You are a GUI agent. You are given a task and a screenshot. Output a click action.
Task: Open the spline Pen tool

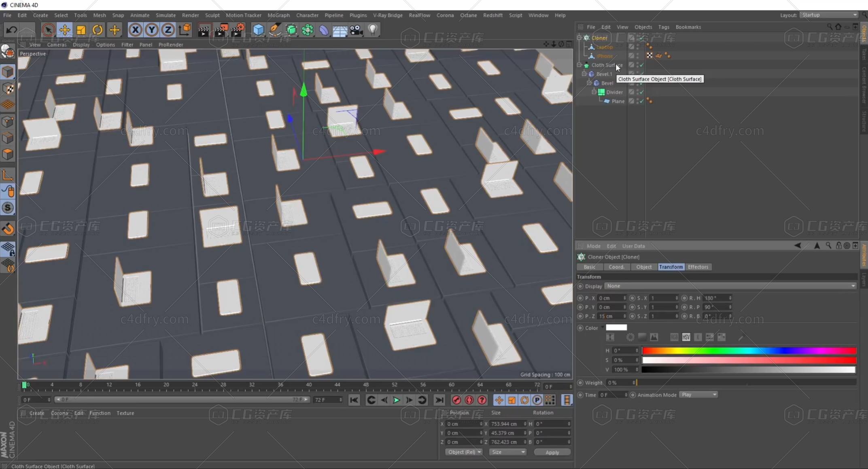275,30
